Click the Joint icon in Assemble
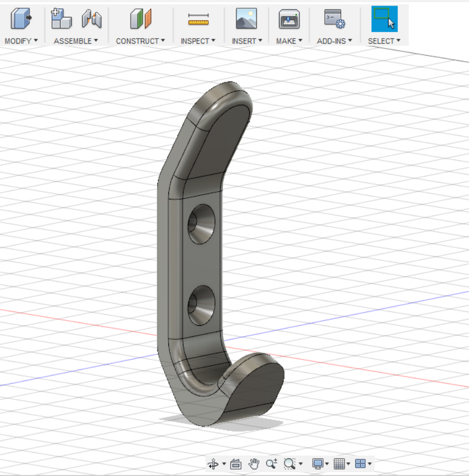Image resolution: width=469 pixels, height=476 pixels. (x=92, y=19)
